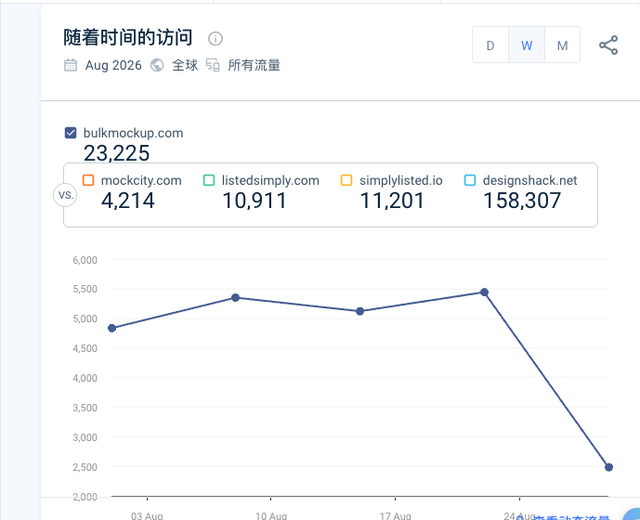The height and width of the screenshot is (520, 640).
Task: Click the 6,000 y-axis label
Action: 85,260
